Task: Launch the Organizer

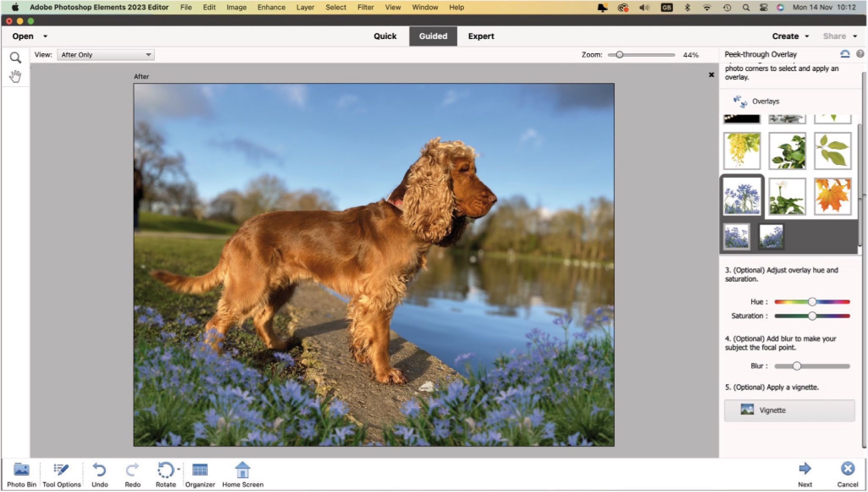Action: click(x=200, y=475)
